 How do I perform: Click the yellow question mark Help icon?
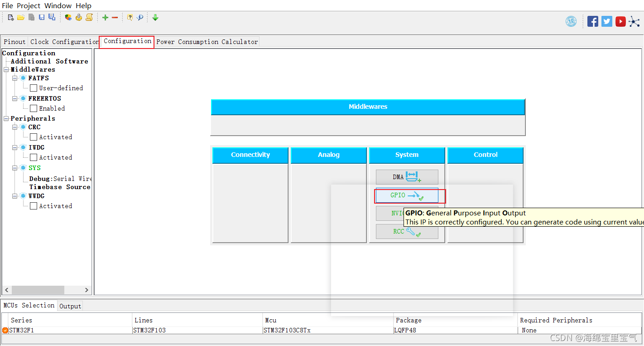pos(130,17)
